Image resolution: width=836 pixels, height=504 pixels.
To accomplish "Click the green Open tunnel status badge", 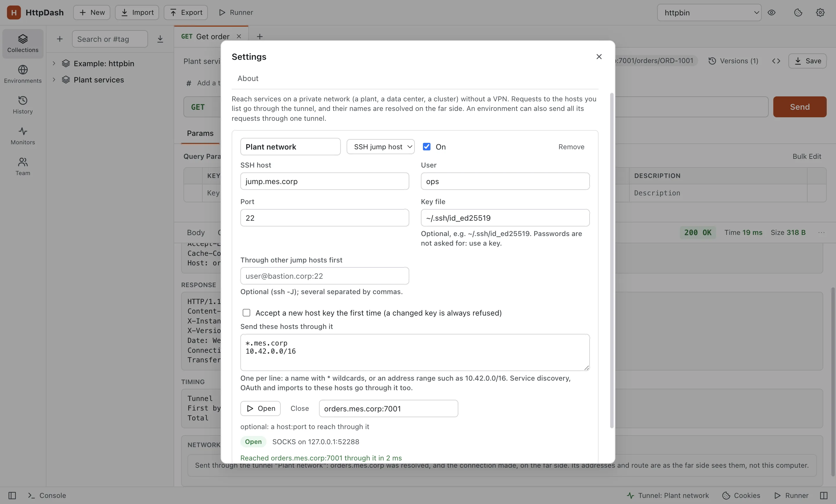I will [253, 442].
